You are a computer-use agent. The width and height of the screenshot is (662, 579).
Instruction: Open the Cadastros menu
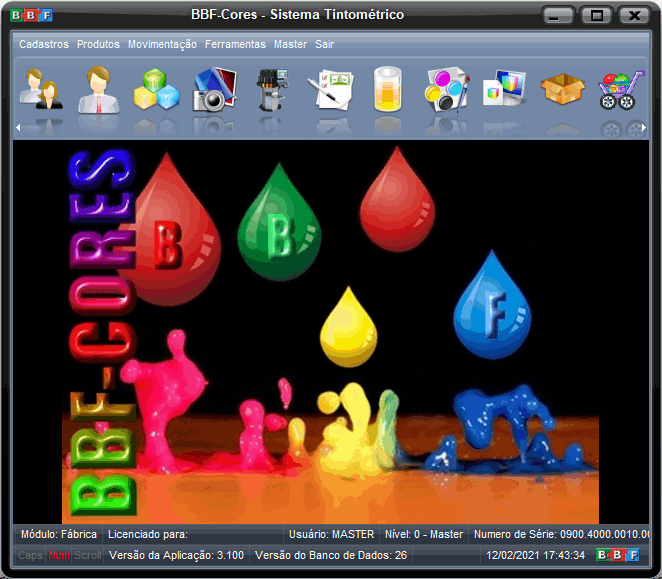coord(44,44)
